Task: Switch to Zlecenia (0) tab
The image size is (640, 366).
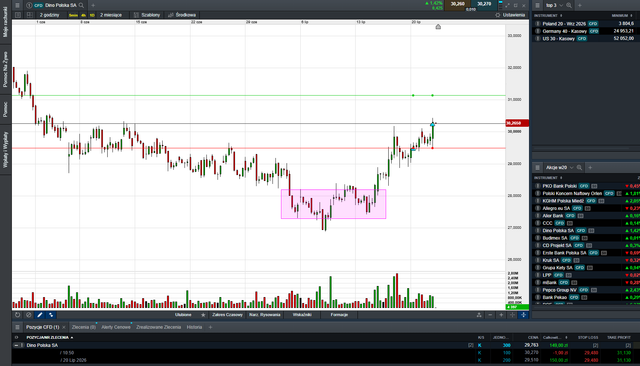Action: point(84,327)
